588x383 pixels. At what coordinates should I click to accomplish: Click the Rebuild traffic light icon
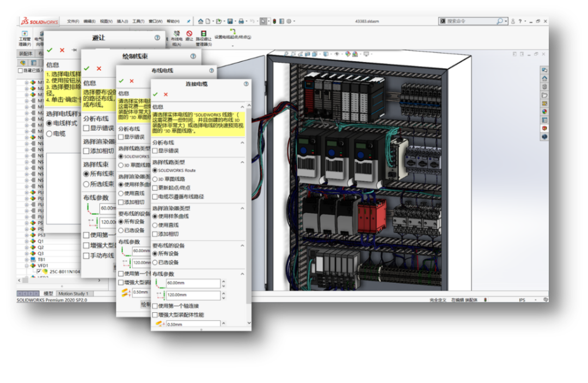tap(274, 21)
